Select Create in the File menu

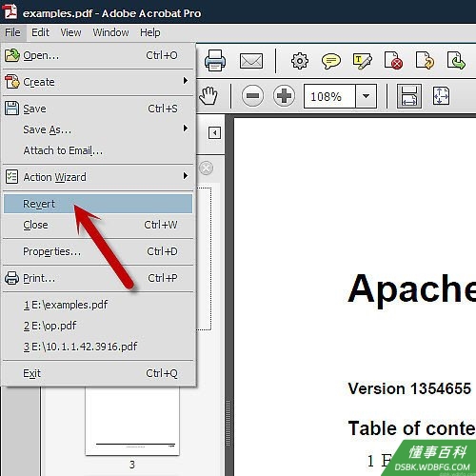point(98,82)
